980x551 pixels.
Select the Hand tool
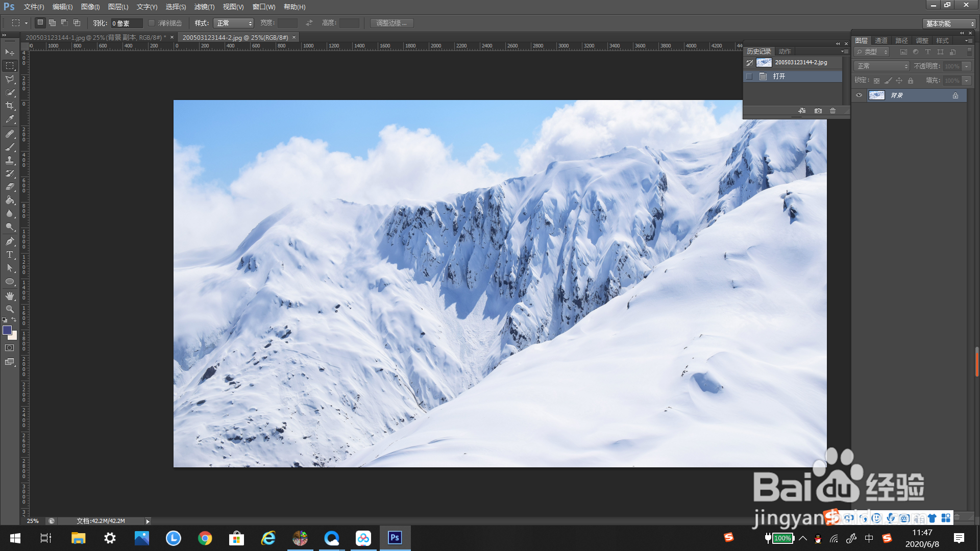pyautogui.click(x=10, y=296)
